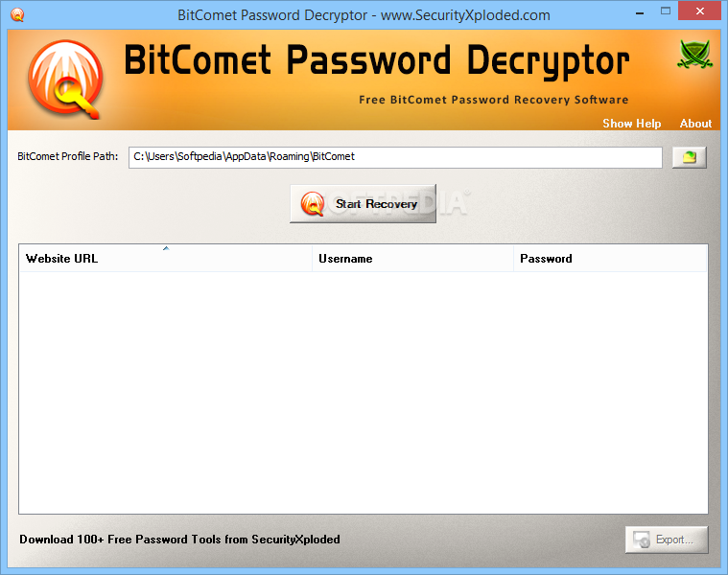This screenshot has height=575, width=728.
Task: Open the Show Help link
Action: coord(631,124)
